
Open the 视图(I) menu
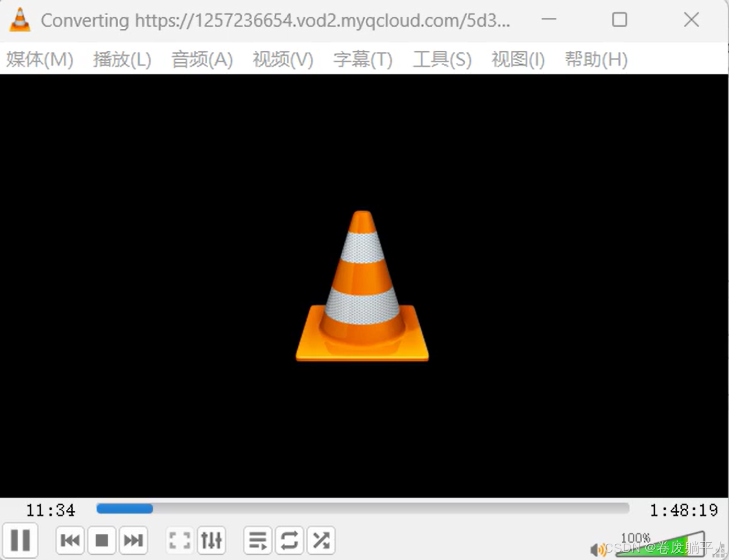click(518, 59)
